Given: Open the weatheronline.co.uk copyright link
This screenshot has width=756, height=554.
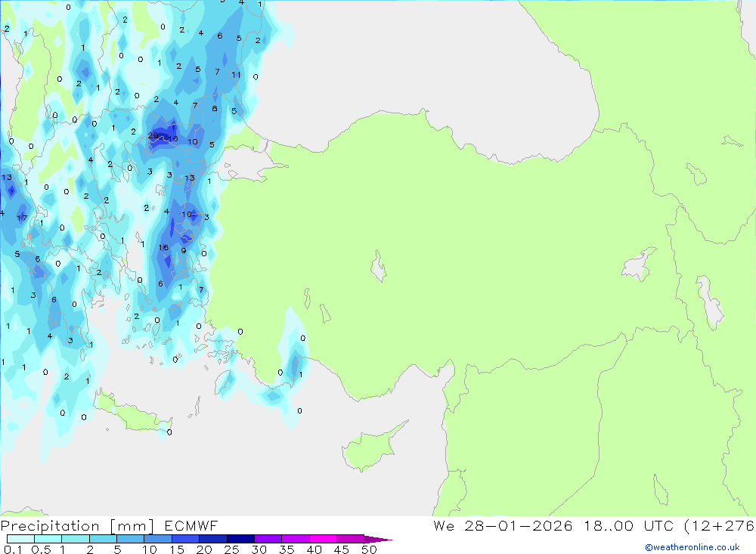Looking at the screenshot, I should click(x=692, y=547).
